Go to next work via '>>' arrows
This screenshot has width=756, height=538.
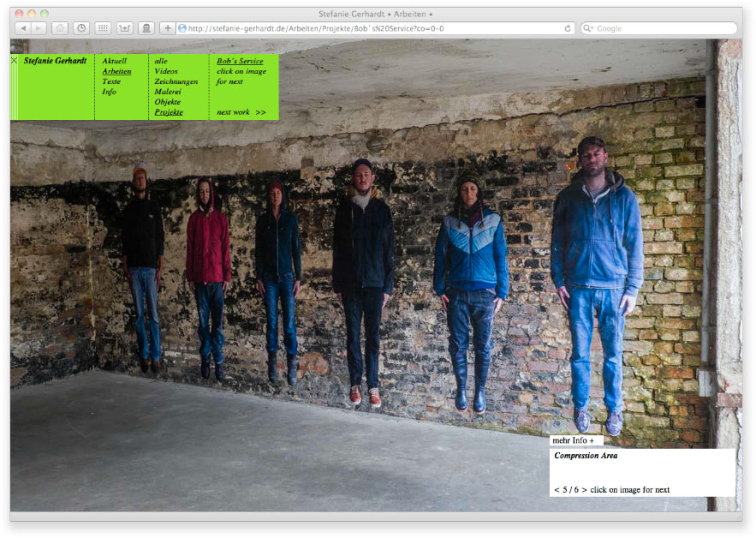(260, 112)
